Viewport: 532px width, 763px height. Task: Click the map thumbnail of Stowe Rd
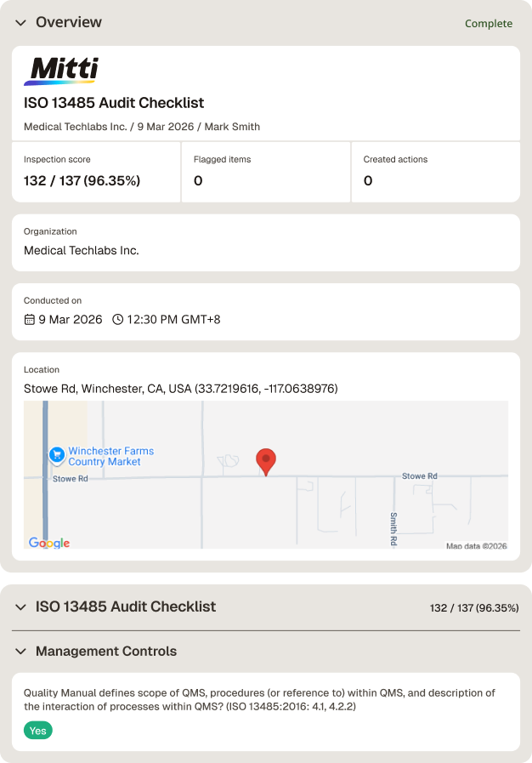click(266, 475)
